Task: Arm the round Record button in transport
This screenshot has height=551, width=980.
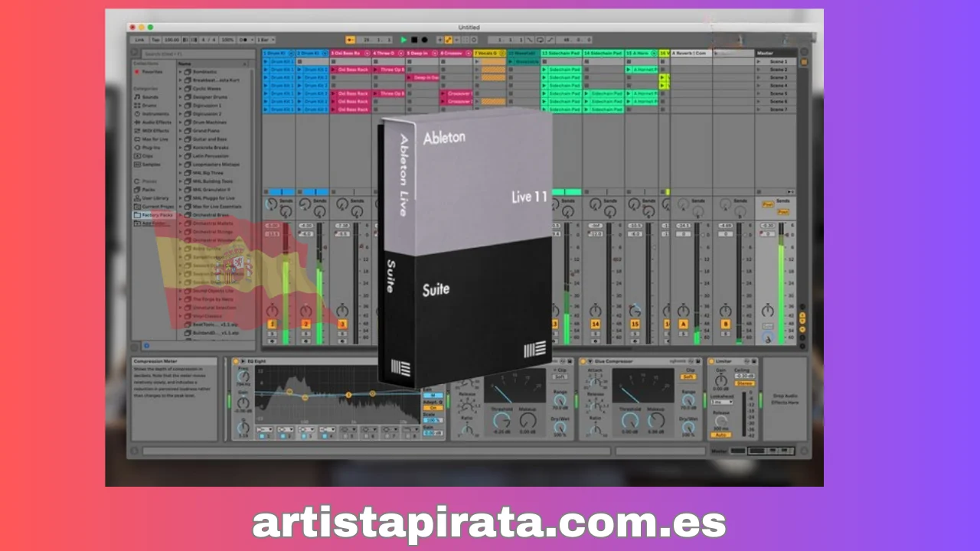Action: point(424,40)
